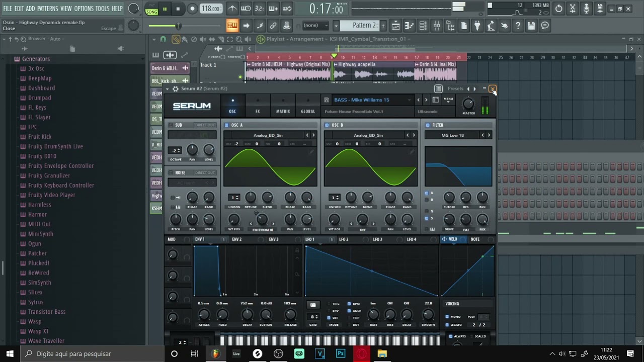Screen dimensions: 644x362
Task: Click Serum MASTER volume knob
Action: point(468,104)
